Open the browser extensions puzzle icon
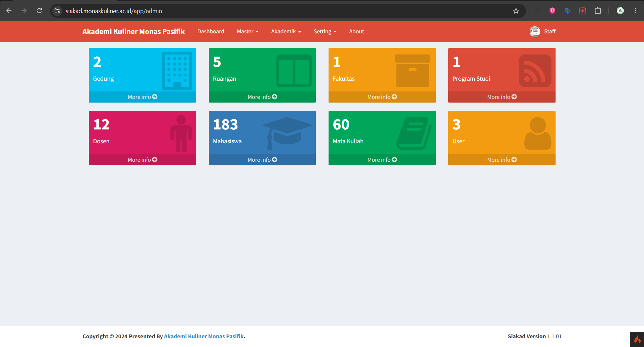The image size is (644, 347). click(598, 11)
